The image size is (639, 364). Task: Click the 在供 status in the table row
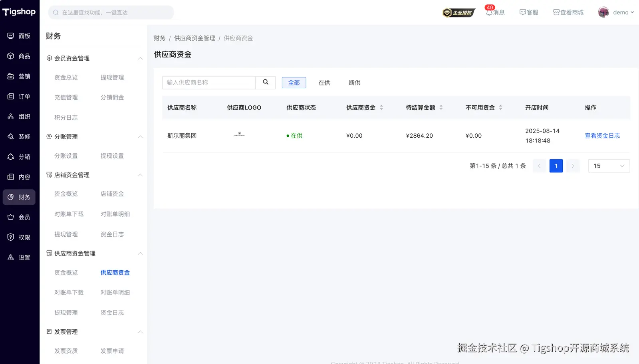pyautogui.click(x=294, y=136)
